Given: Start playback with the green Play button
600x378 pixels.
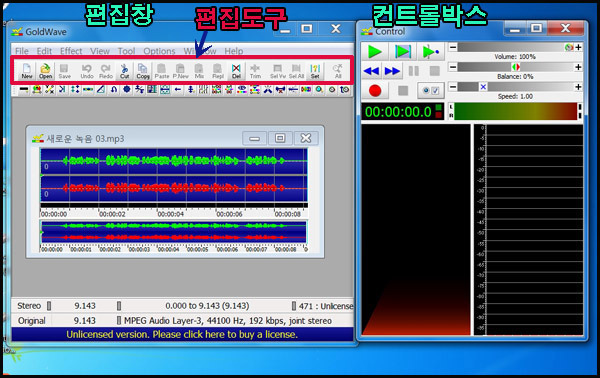Looking at the screenshot, I should tap(375, 51).
